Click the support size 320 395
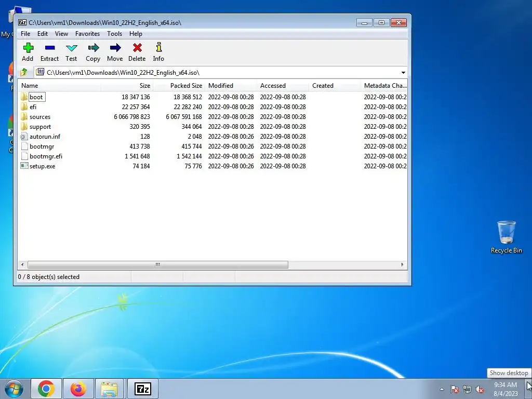Screen dimensions: 532x399 pyautogui.click(x=140, y=127)
